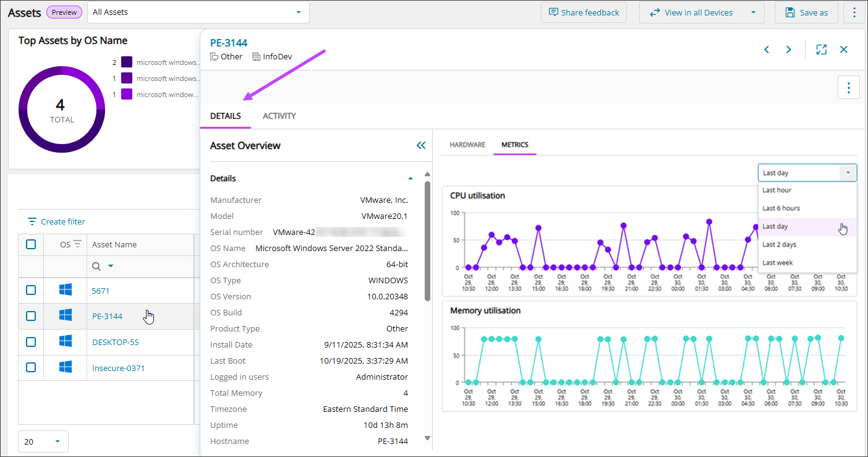Click the darkest purple legend swatch
868x457 pixels.
[x=127, y=62]
